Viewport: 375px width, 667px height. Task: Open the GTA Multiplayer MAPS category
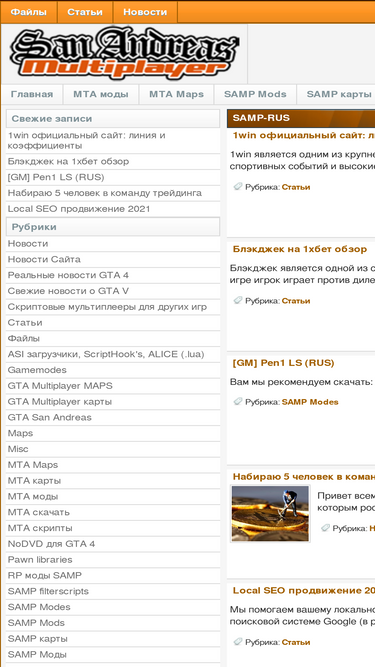pyautogui.click(x=60, y=386)
